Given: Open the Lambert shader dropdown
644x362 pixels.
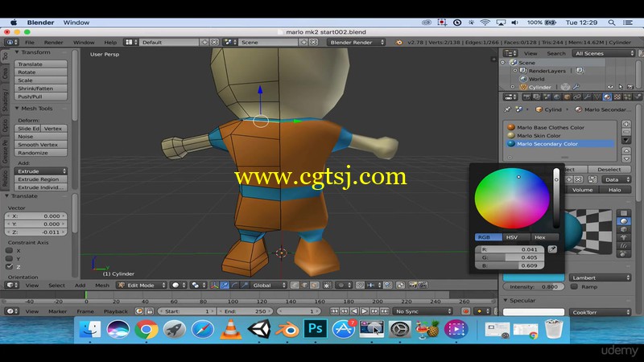Looking at the screenshot, I should [x=600, y=278].
